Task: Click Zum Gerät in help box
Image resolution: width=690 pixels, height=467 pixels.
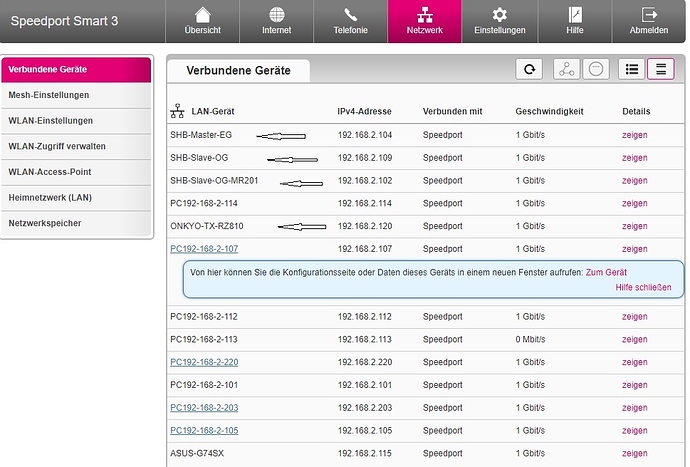Action: pyautogui.click(x=606, y=272)
